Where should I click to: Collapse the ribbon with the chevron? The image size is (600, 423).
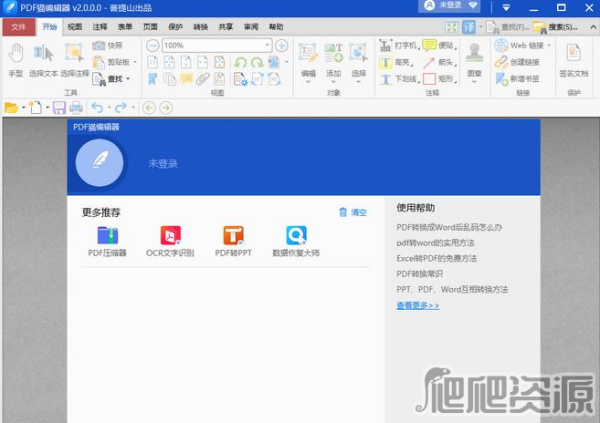coord(593,27)
